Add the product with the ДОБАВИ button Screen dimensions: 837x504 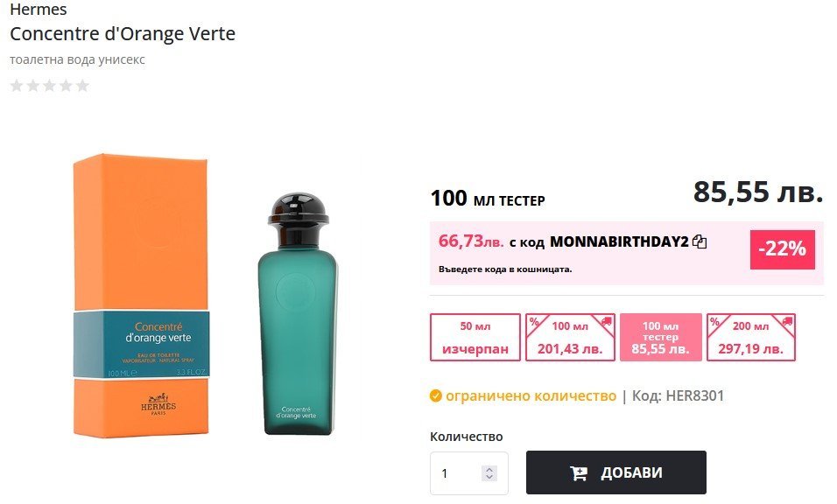615,473
